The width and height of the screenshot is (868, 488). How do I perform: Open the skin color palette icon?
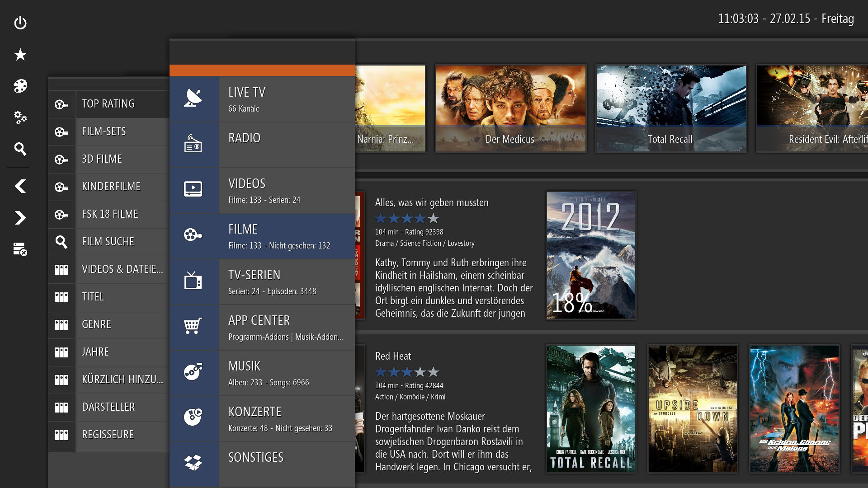(20, 86)
